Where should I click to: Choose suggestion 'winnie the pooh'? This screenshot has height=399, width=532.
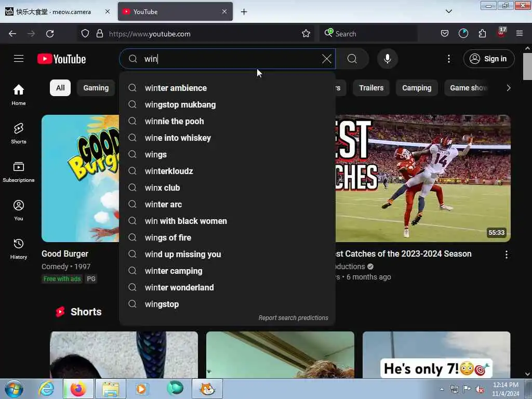[x=228, y=121]
